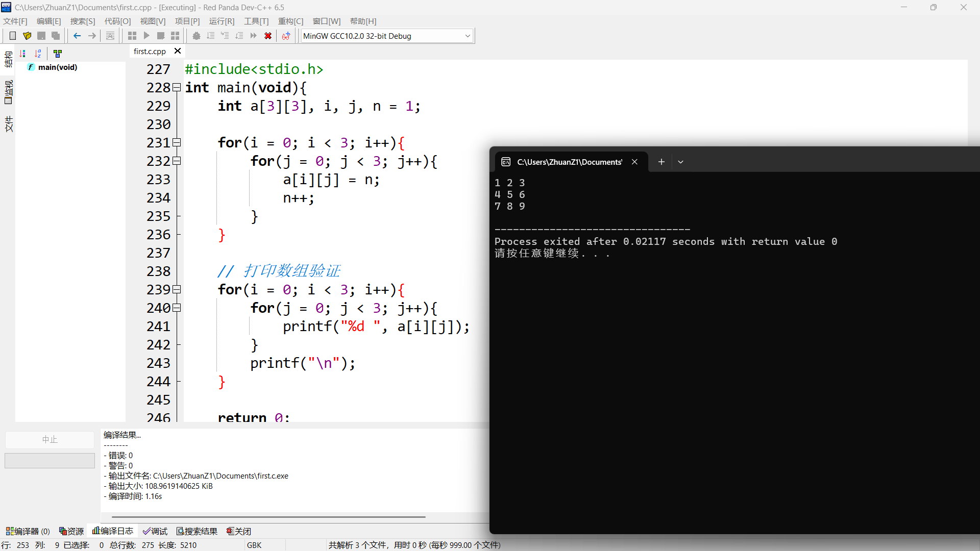Click the red X stop execution icon

coord(267,36)
